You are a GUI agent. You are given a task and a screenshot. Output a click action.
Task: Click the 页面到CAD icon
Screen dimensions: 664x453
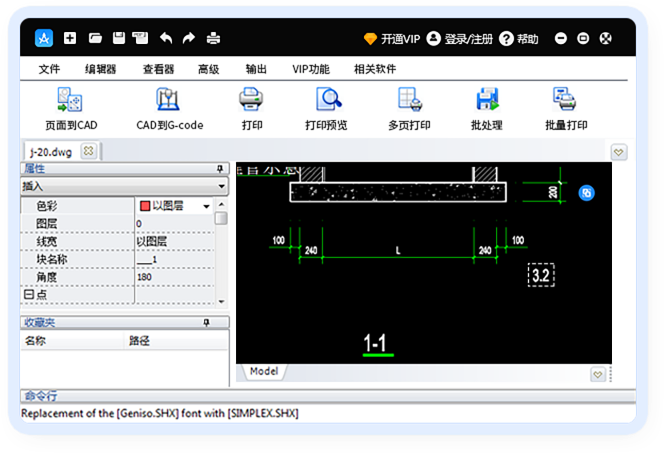pos(70,100)
